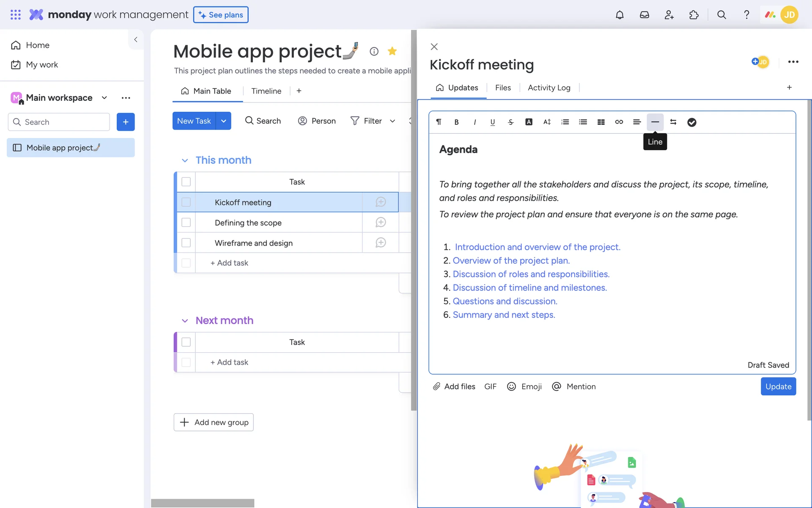Click the hyperlink icon in toolbar
Image resolution: width=812 pixels, height=508 pixels.
click(x=619, y=122)
